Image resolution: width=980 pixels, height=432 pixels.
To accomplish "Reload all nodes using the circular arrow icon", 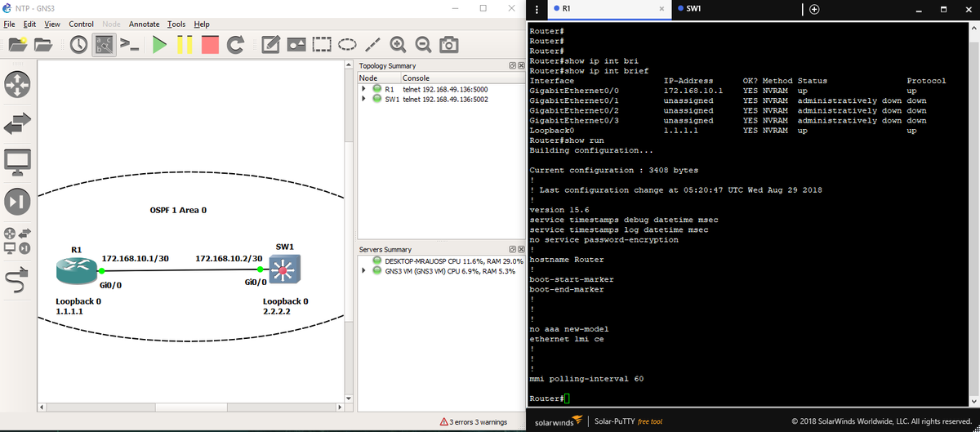I will point(236,44).
